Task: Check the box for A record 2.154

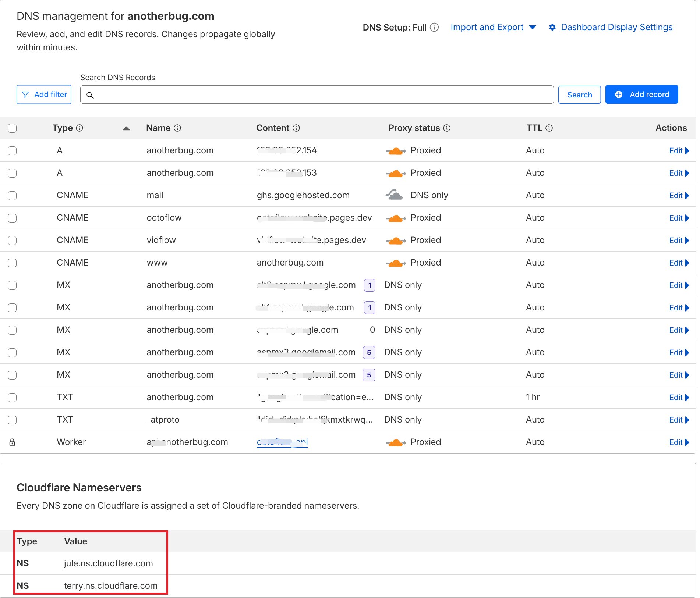Action: 12,151
